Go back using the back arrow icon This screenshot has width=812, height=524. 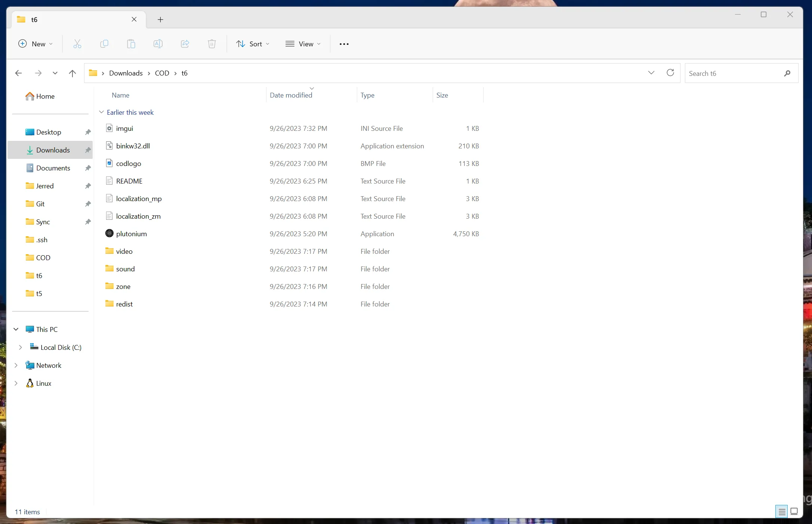(18, 73)
